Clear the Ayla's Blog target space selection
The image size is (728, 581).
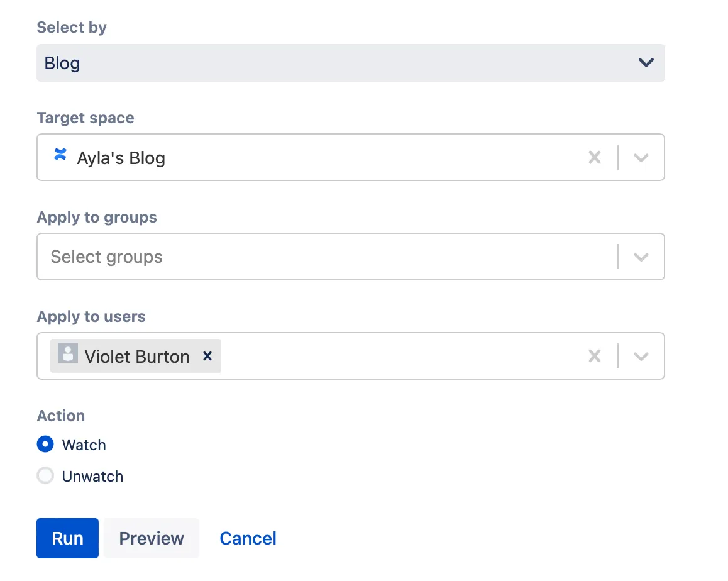click(594, 157)
